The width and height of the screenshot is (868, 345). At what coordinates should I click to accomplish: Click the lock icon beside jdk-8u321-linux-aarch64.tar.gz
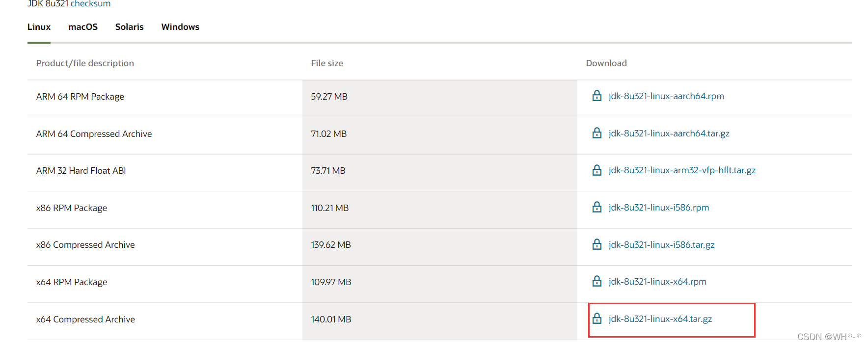pyautogui.click(x=597, y=133)
